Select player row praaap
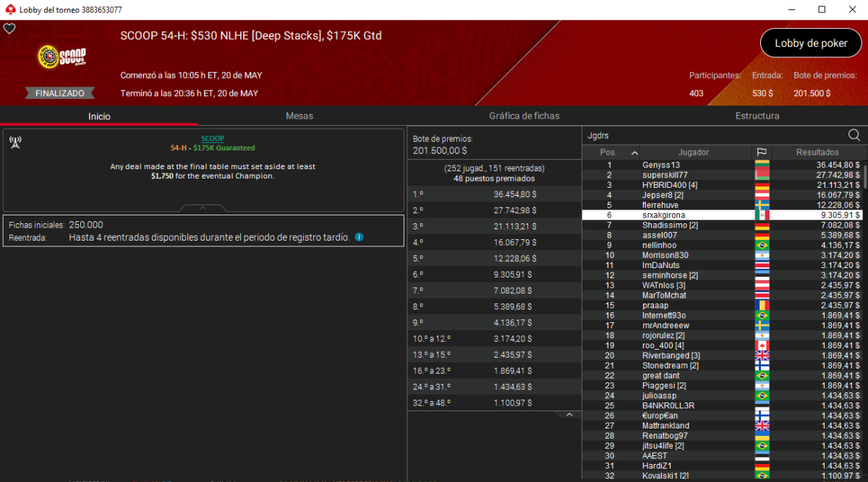The image size is (868, 482). (722, 306)
